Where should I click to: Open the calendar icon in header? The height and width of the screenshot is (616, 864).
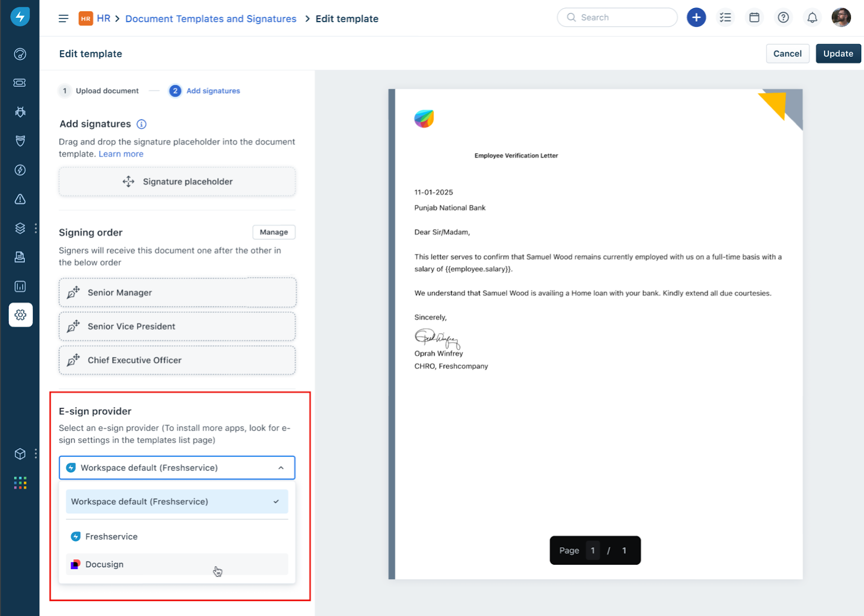coord(754,17)
